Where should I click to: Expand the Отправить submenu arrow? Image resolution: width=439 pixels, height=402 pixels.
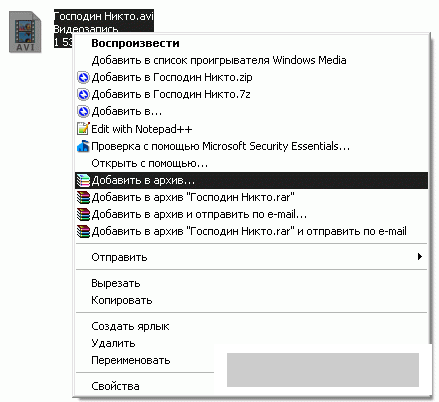coord(420,257)
